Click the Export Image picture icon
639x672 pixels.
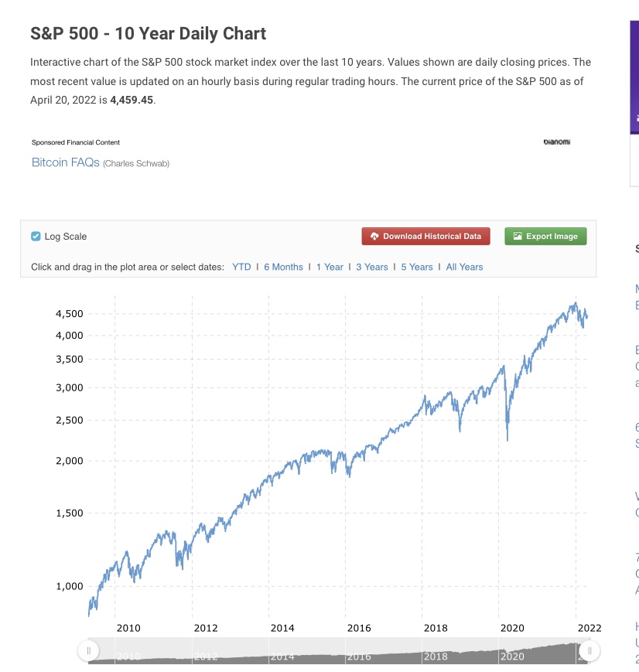tap(518, 237)
